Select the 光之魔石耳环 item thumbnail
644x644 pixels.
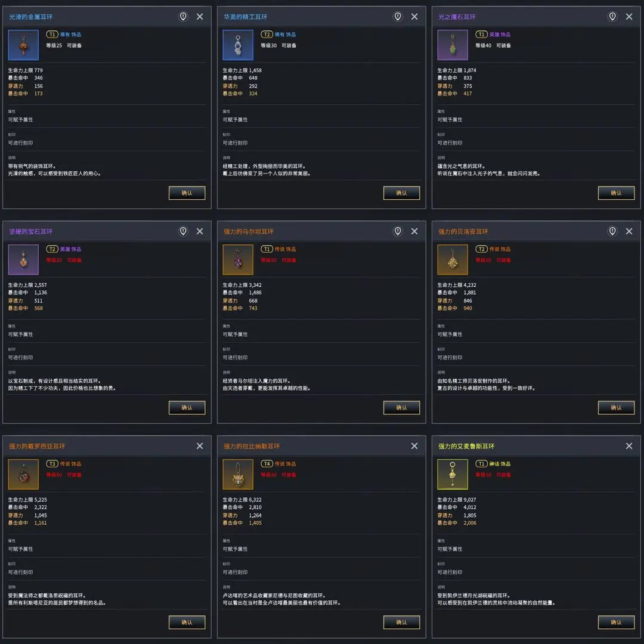click(x=453, y=45)
